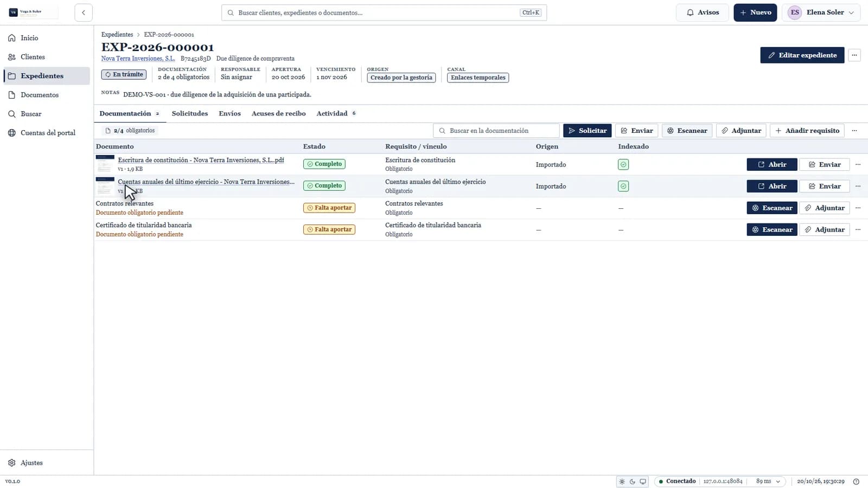Open row menu for Escritura de constitución
This screenshot has height=488, width=868.
click(x=858, y=164)
